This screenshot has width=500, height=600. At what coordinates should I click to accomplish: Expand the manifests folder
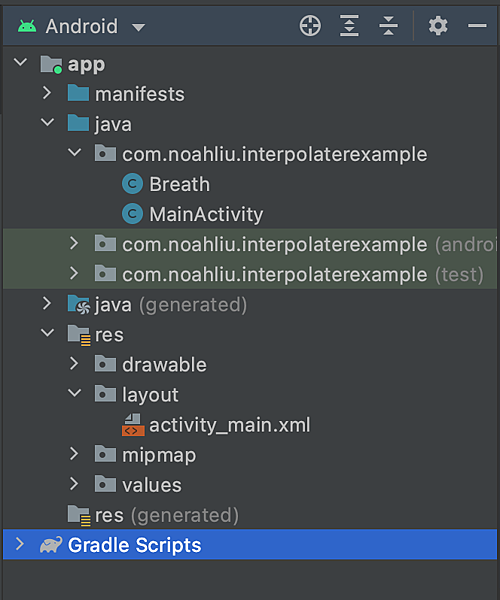click(x=47, y=93)
